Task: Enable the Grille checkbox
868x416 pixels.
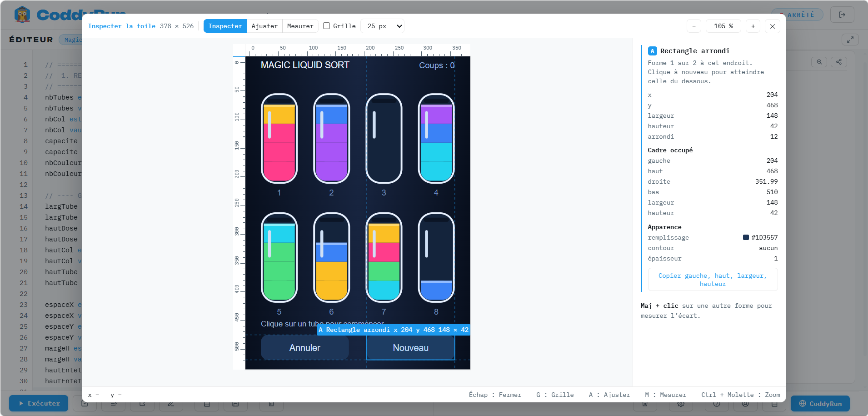Action: click(x=326, y=26)
